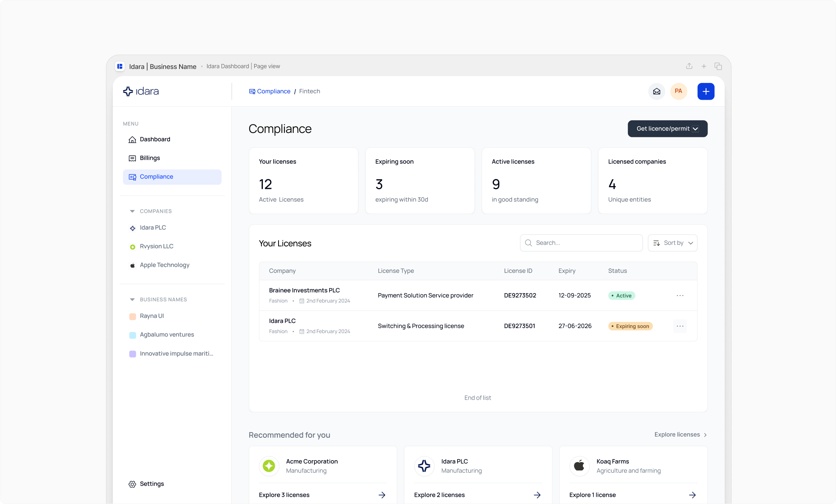
Task: Collapse the Companies section
Action: (x=132, y=211)
